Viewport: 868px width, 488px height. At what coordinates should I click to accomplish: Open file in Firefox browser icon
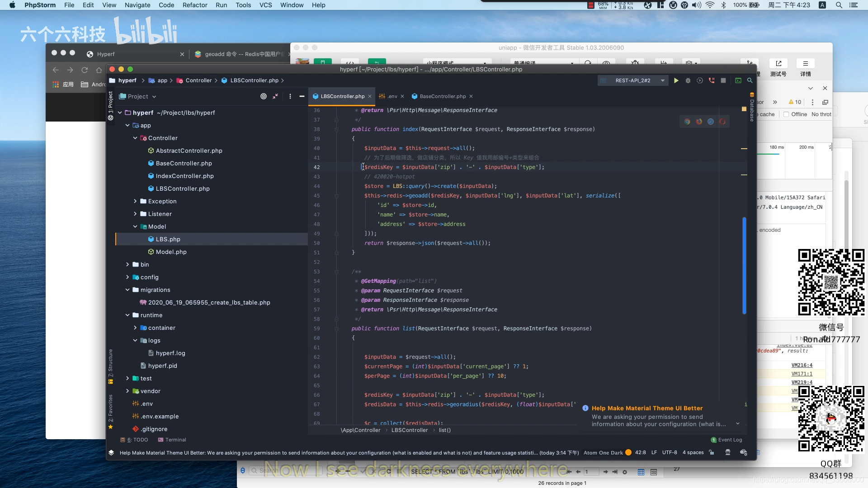click(699, 122)
